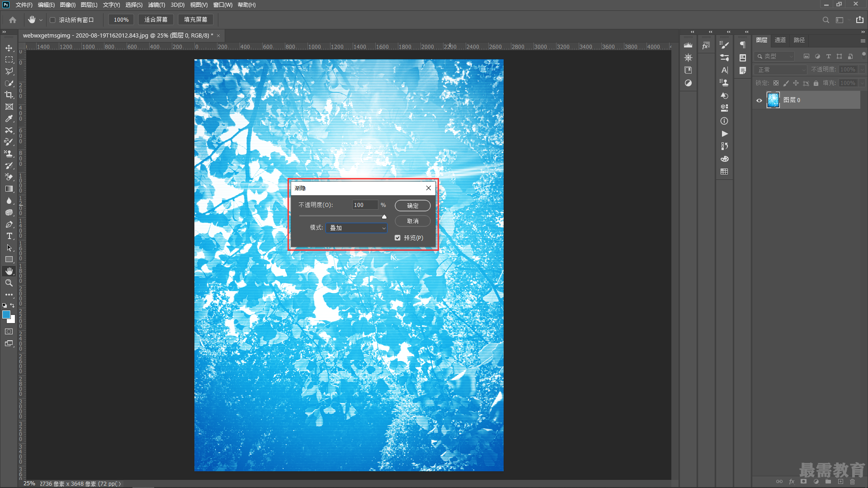Toggle lock position icon
Viewport: 868px width, 488px height.
tap(796, 83)
